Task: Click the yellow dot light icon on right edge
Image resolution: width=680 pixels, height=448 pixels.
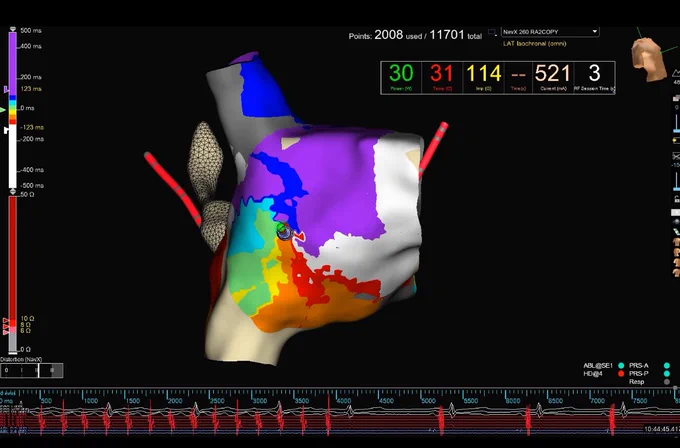Action: click(x=676, y=141)
